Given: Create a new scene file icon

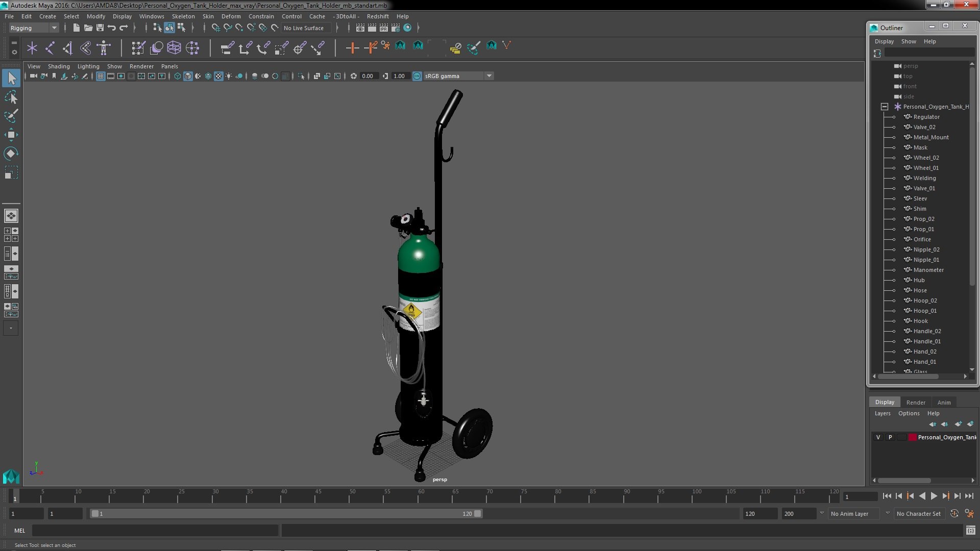Looking at the screenshot, I should pyautogui.click(x=76, y=28).
